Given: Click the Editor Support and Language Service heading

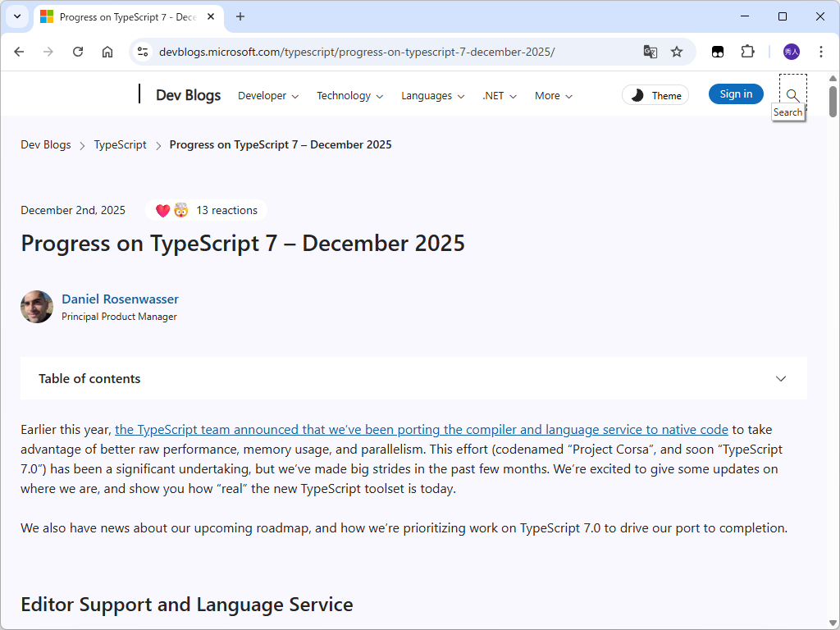Looking at the screenshot, I should point(187,605).
